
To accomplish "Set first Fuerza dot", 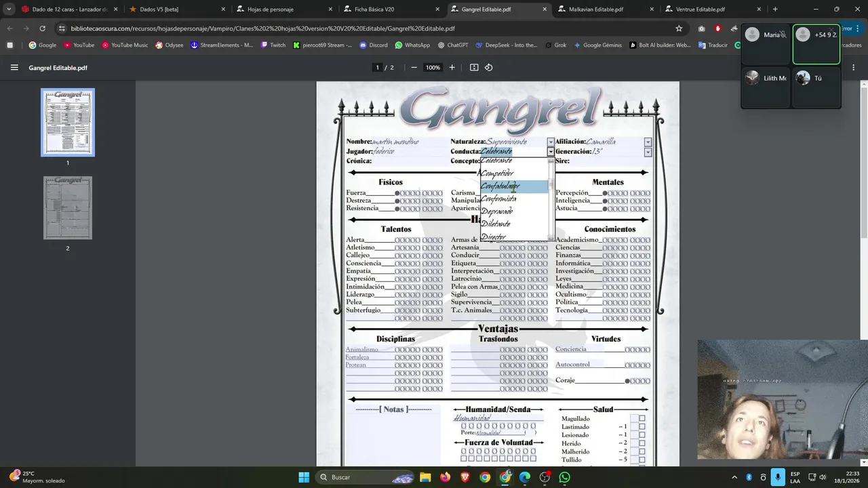I will (x=397, y=193).
